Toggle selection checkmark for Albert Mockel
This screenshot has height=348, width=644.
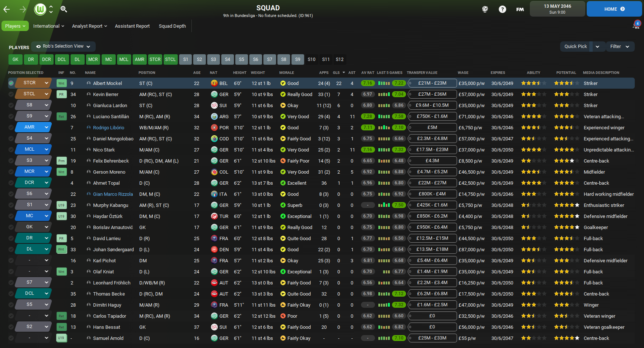click(x=11, y=83)
